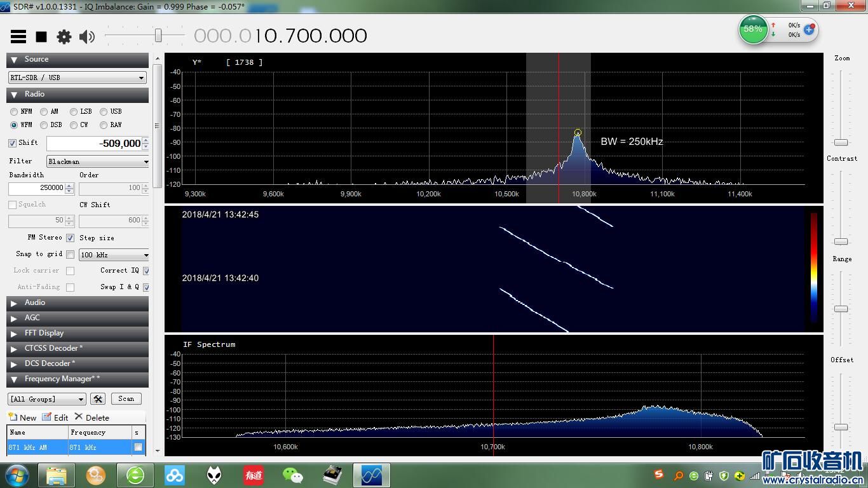Adjust the Zoom slider handle

coord(841,142)
